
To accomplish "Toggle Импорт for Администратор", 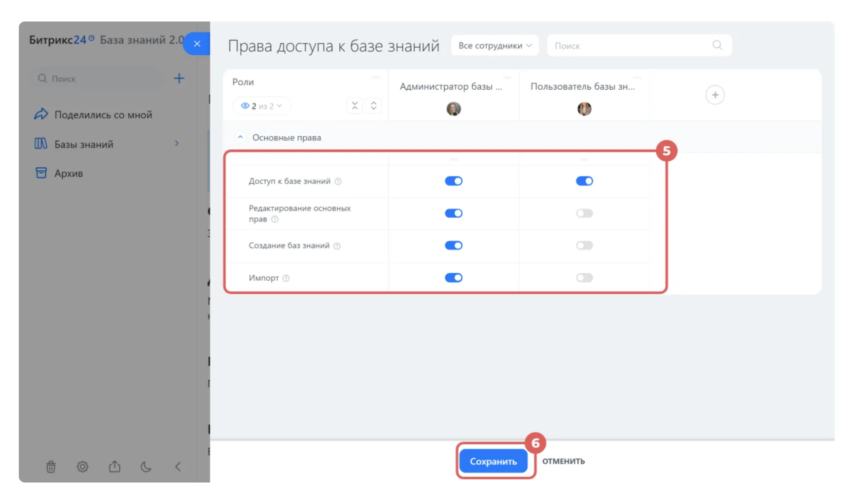I will (453, 277).
